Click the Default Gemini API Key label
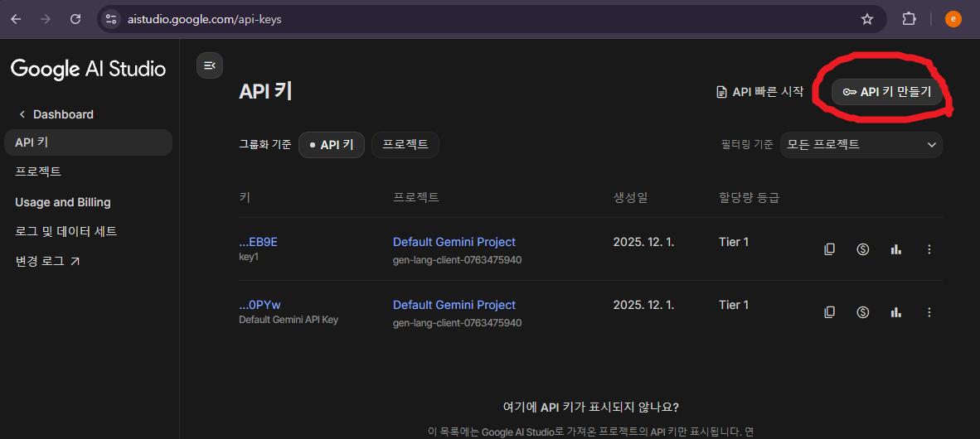Viewport: 980px width, 439px height. (289, 320)
